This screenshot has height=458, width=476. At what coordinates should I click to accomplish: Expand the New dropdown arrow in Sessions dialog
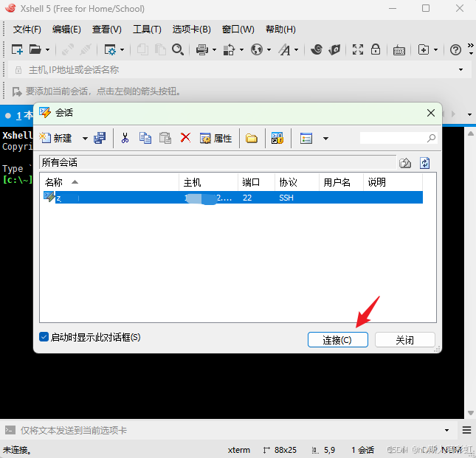[x=85, y=139]
